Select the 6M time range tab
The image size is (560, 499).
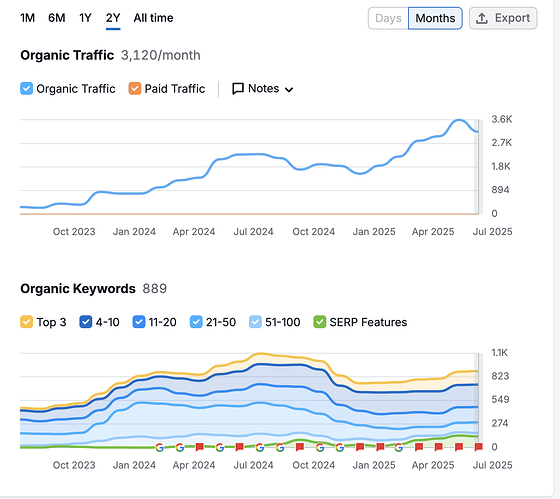pos(57,18)
